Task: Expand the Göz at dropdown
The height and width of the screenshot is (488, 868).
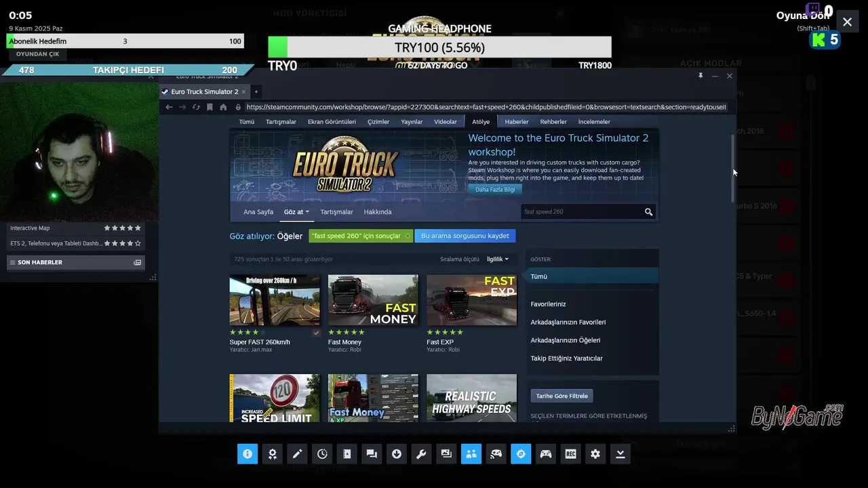Action: [296, 212]
